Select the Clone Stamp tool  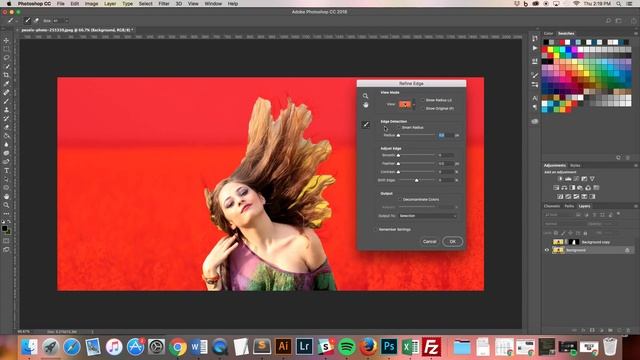click(x=6, y=110)
